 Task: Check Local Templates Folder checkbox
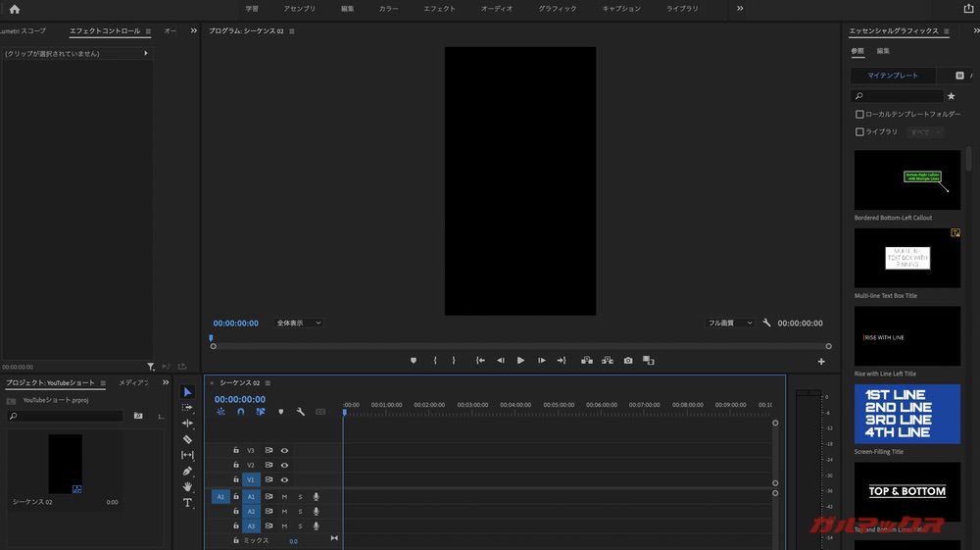(x=859, y=115)
